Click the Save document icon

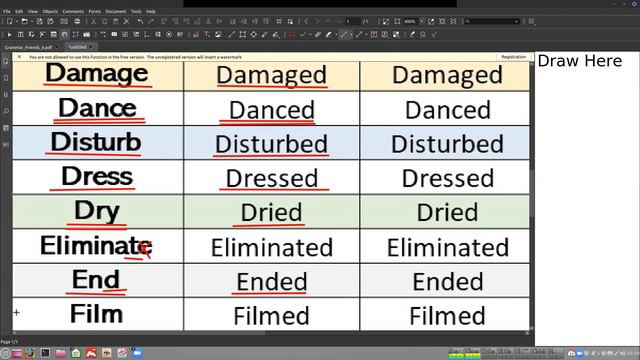[40, 21]
